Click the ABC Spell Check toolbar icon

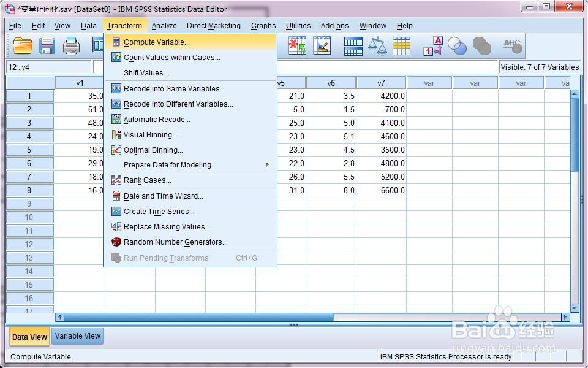point(512,46)
